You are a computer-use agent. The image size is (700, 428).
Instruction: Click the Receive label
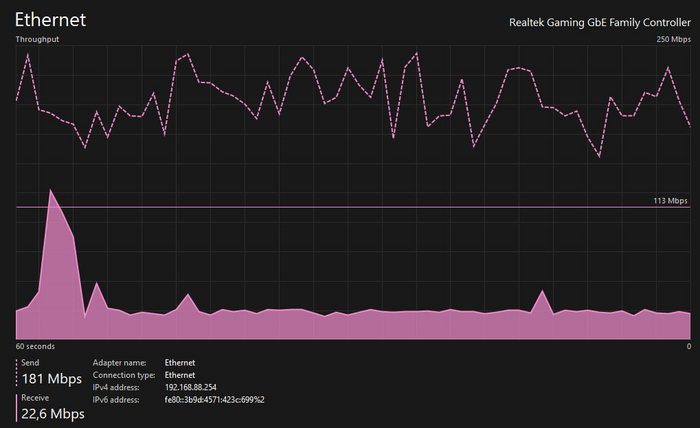[35, 398]
